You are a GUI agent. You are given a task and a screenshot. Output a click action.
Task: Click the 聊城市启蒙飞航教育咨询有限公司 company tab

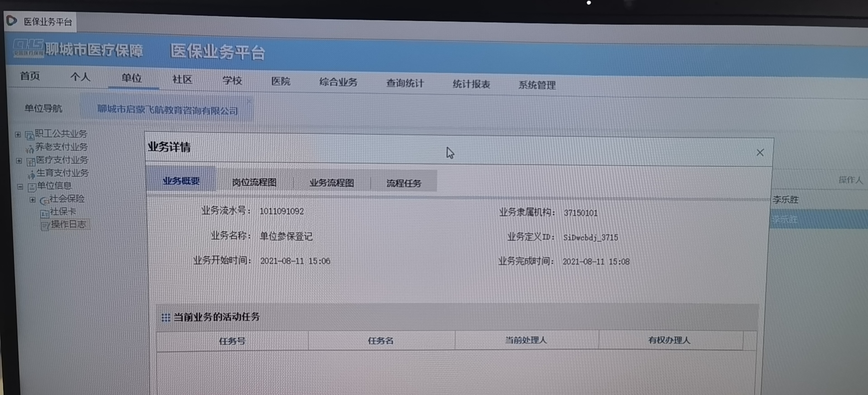tap(167, 110)
